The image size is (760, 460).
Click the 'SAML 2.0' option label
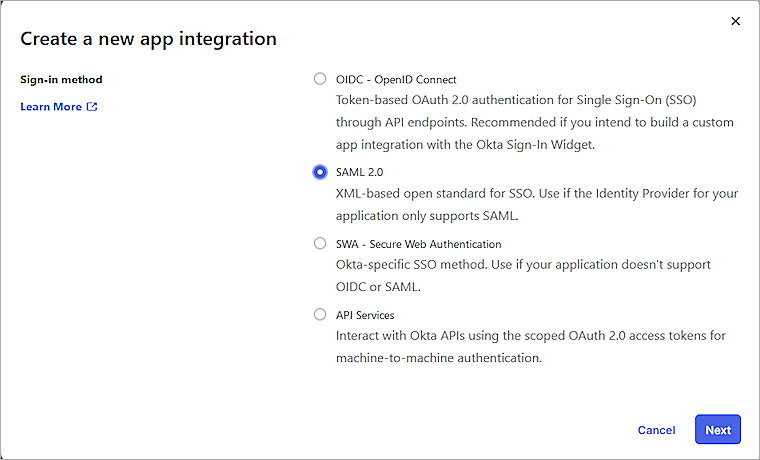(359, 172)
